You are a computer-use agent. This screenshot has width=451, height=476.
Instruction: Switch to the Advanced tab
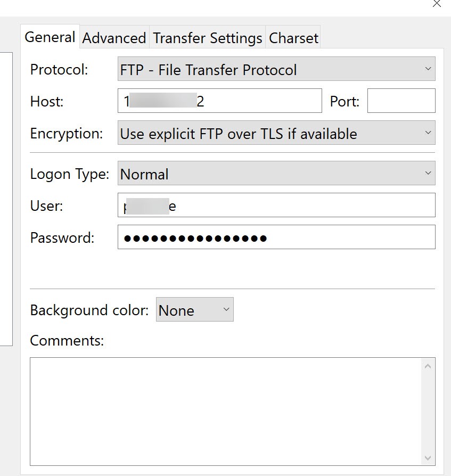point(114,38)
